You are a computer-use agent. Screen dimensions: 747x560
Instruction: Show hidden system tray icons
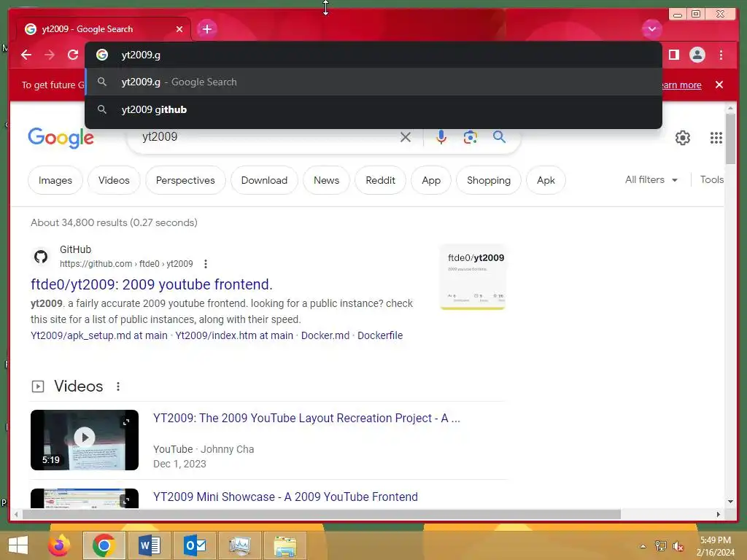tap(643, 546)
